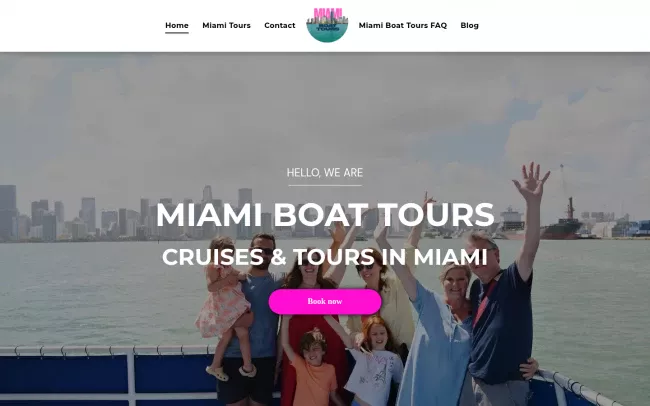Click the cargo ship in the background
The width and height of the screenshot is (650, 406).
[560, 222]
